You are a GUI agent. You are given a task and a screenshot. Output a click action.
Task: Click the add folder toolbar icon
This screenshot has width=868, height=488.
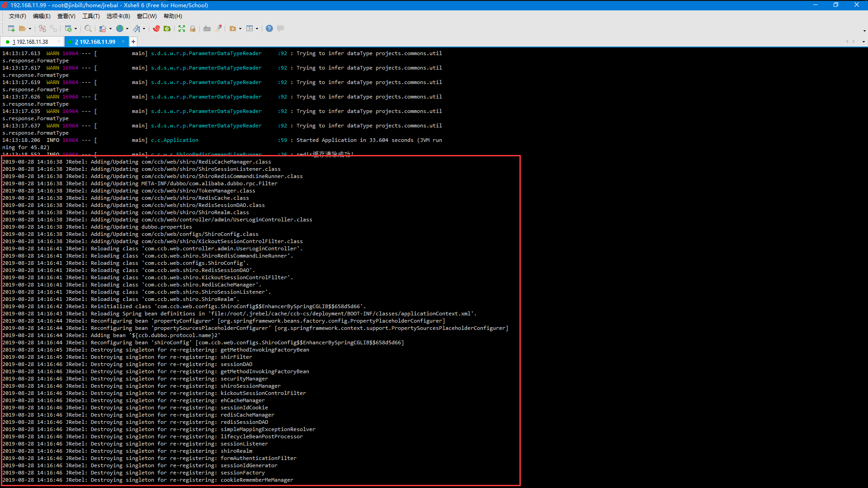233,28
